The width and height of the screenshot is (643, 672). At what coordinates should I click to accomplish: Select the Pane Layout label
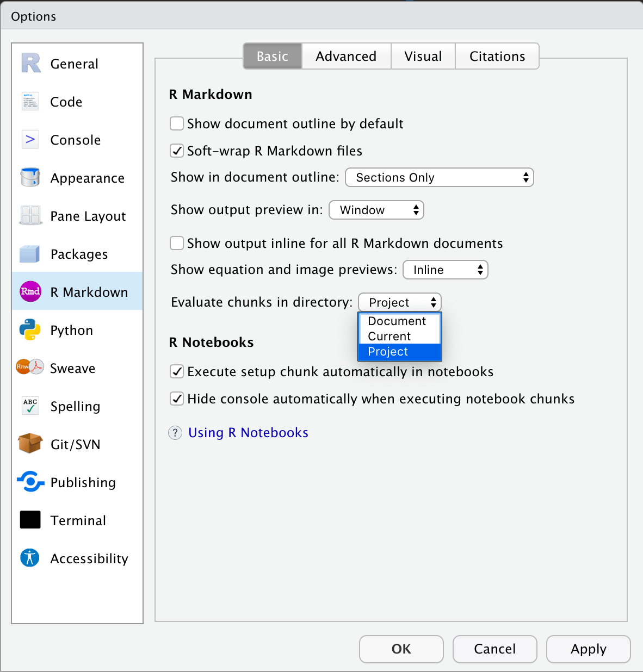point(88,216)
